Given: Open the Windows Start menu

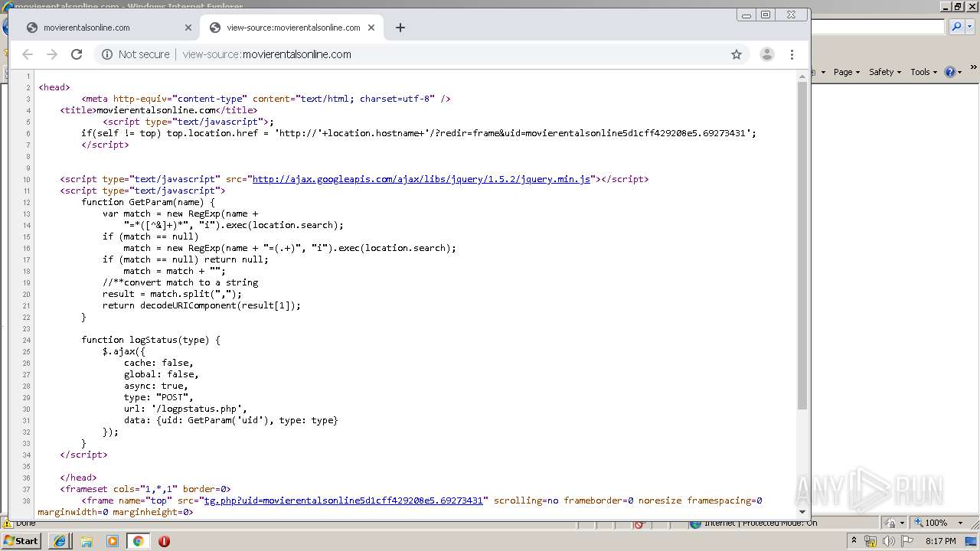Looking at the screenshot, I should click(21, 541).
